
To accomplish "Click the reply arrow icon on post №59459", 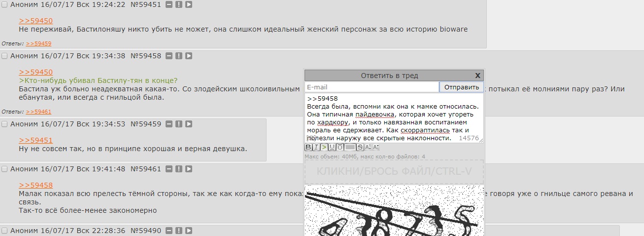I will point(189,124).
